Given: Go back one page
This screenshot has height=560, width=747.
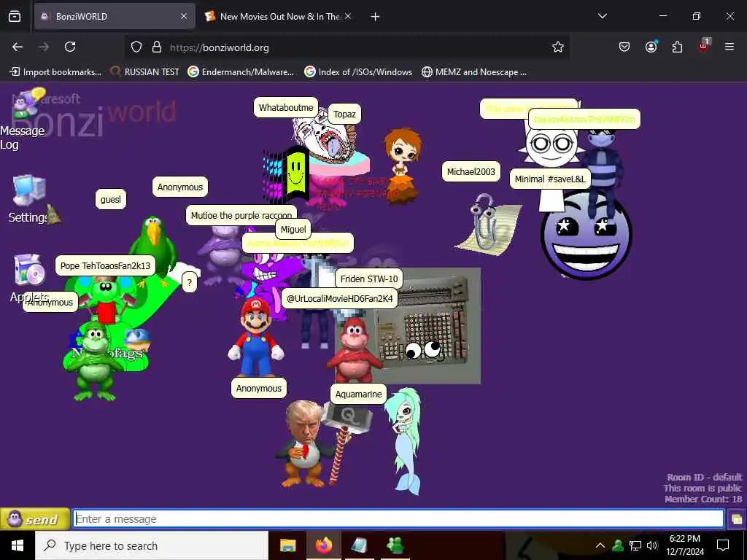Looking at the screenshot, I should point(18,47).
